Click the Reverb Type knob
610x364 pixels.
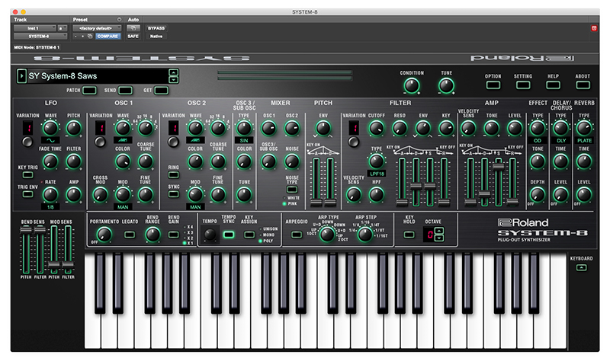[x=584, y=128]
